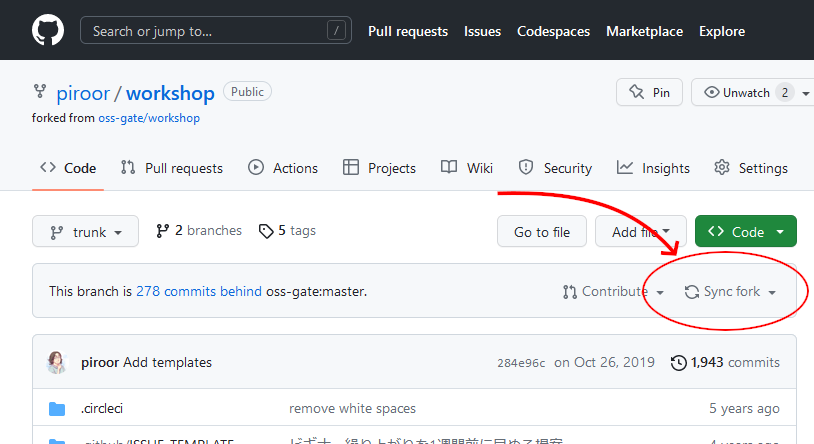Switch to the repository Pull requests tab
Screen dimensions: 814x444
pyautogui.click(x=172, y=168)
